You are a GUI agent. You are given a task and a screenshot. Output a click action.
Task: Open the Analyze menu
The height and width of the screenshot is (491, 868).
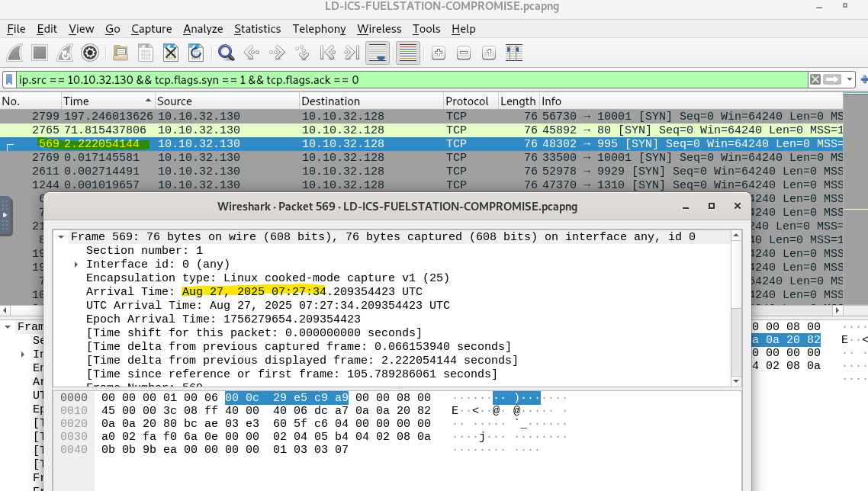(203, 29)
